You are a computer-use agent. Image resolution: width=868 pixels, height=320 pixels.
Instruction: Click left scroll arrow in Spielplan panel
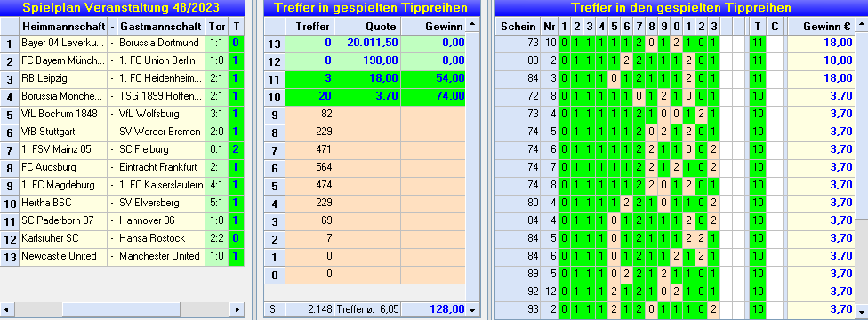click(x=5, y=309)
